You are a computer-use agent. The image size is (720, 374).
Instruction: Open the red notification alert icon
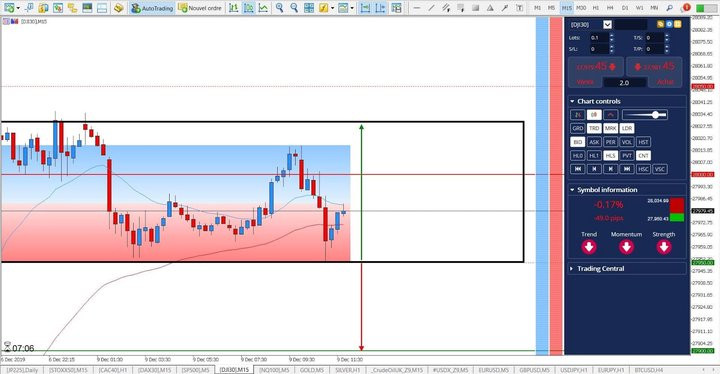click(686, 7)
